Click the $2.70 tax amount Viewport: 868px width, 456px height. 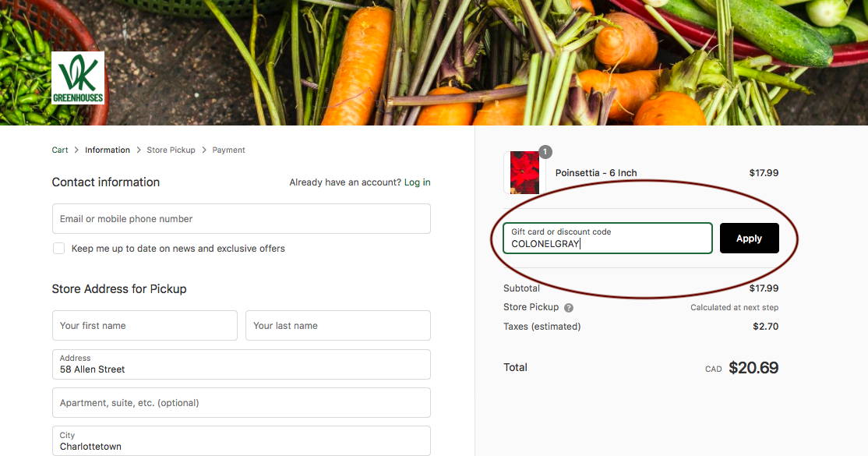[x=766, y=327]
